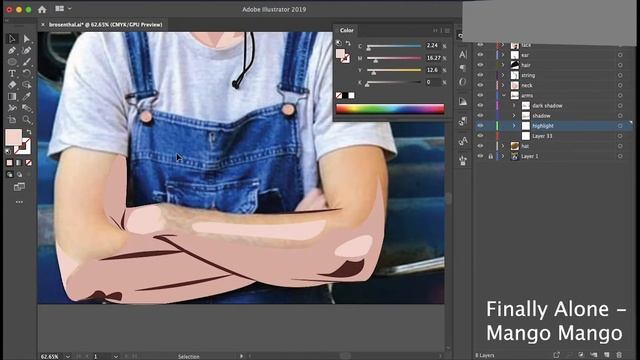The width and height of the screenshot is (640, 360).
Task: Unlock Layer 1 via lock icon
Action: point(491,156)
